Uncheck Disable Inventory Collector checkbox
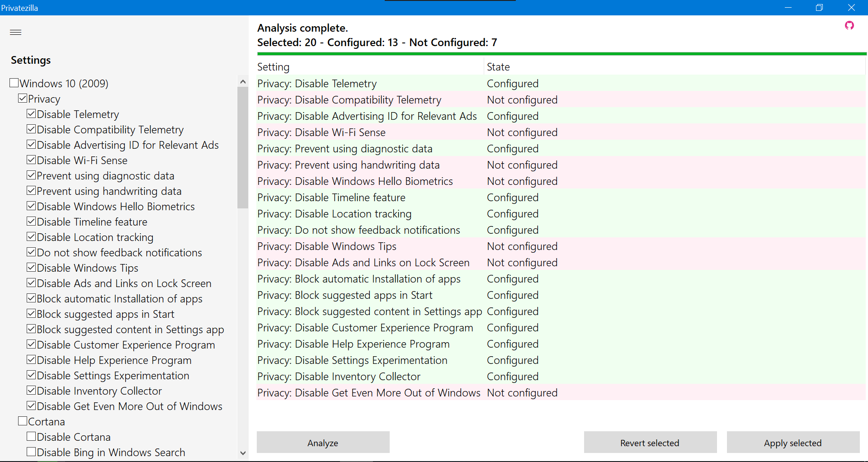The height and width of the screenshot is (462, 868). [x=31, y=390]
